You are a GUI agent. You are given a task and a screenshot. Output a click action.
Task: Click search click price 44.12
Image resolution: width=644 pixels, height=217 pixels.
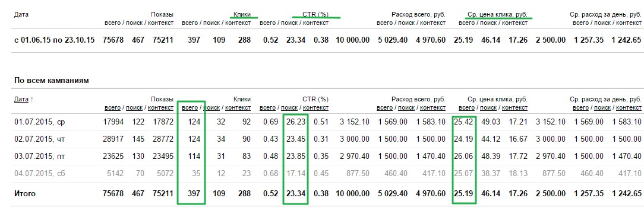click(491, 139)
